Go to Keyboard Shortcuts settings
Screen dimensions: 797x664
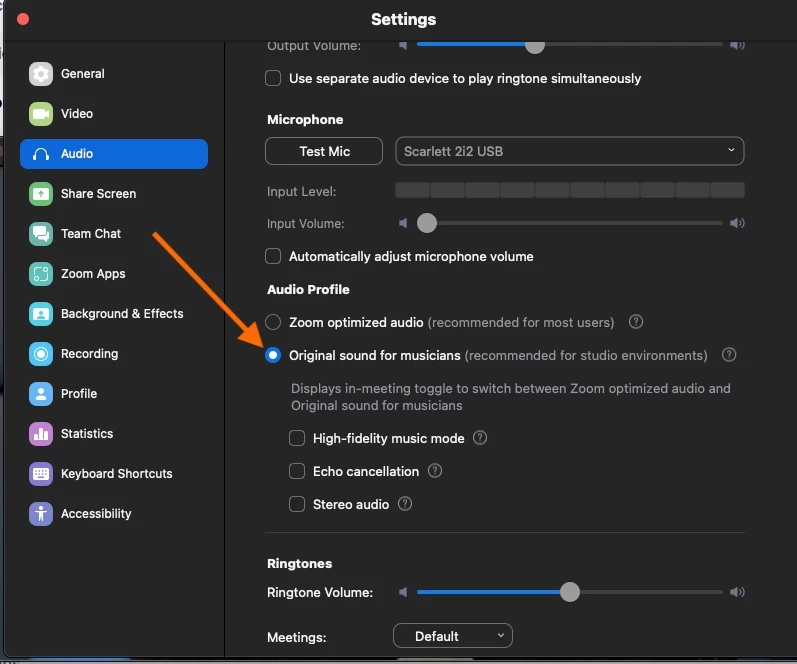click(x=114, y=474)
